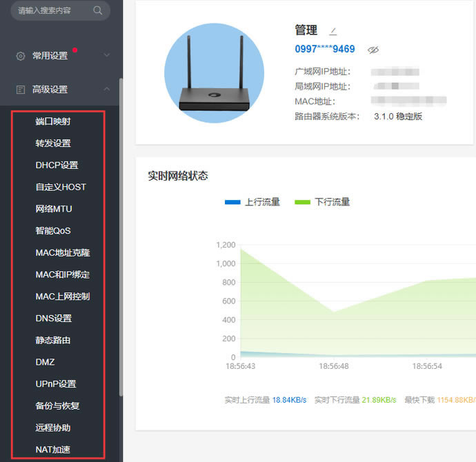The height and width of the screenshot is (462, 476).
Task: Collapse the 高级设置 chevron
Action: [x=107, y=89]
